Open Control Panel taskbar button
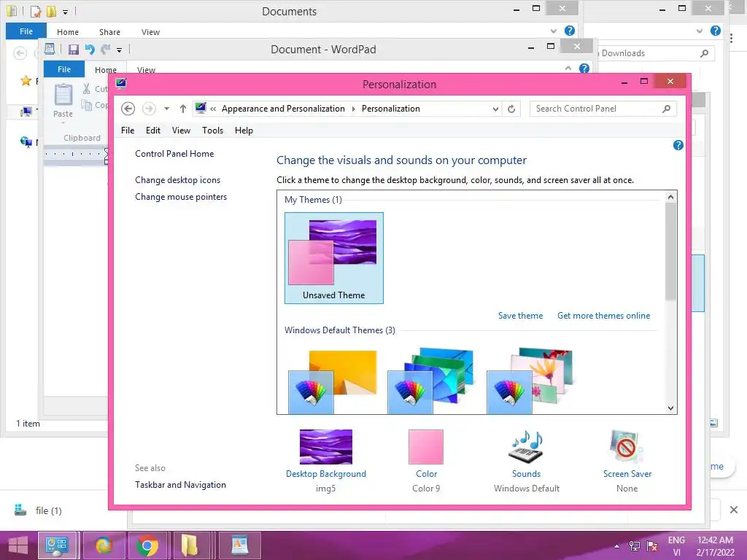Image resolution: width=747 pixels, height=560 pixels. (57, 545)
